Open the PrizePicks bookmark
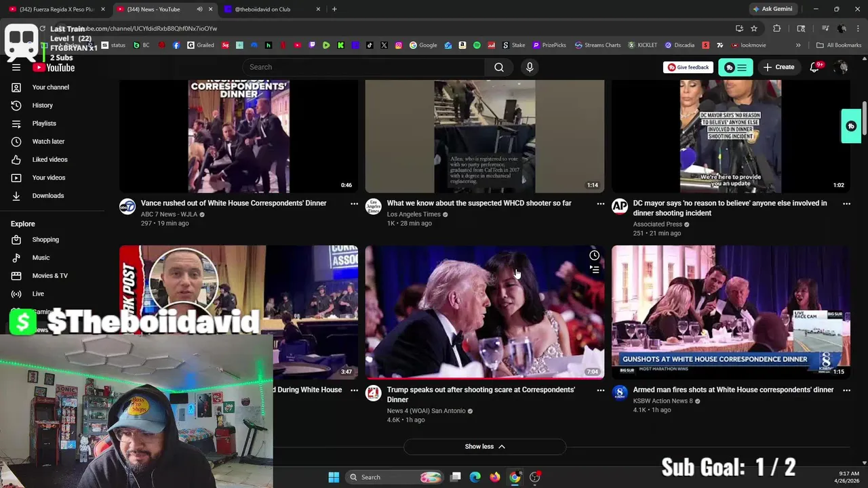 pyautogui.click(x=549, y=45)
